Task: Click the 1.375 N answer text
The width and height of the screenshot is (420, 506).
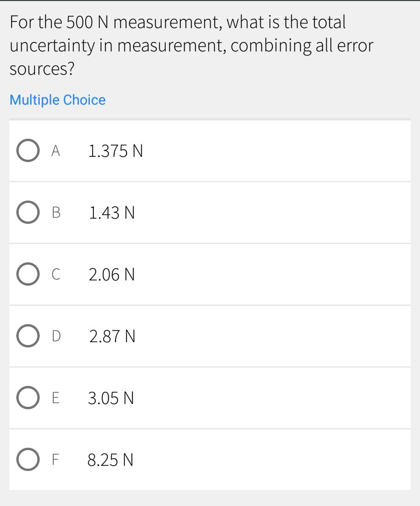Action: (x=116, y=152)
